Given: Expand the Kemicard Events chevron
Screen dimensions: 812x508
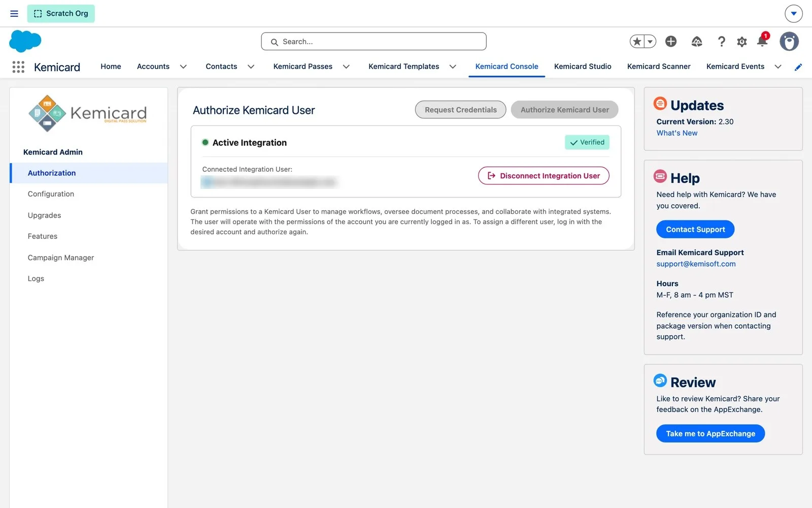Looking at the screenshot, I should coord(778,67).
